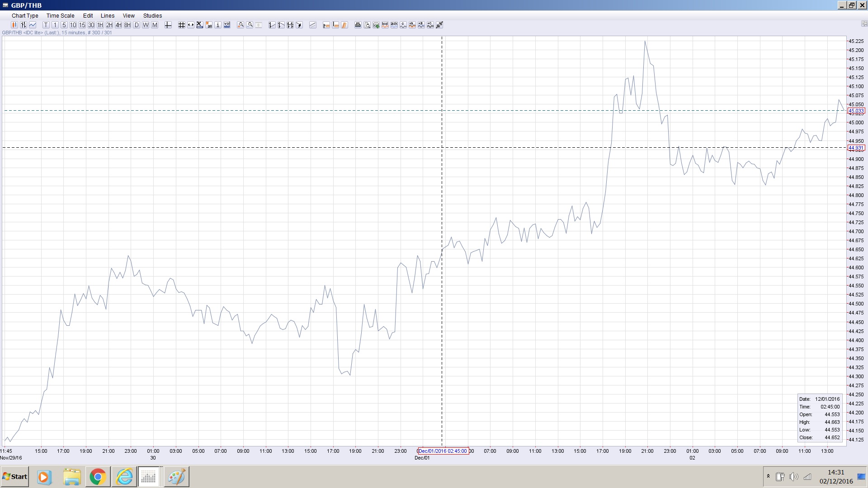Open the Windows Start menu
The height and width of the screenshot is (488, 868).
[15, 477]
